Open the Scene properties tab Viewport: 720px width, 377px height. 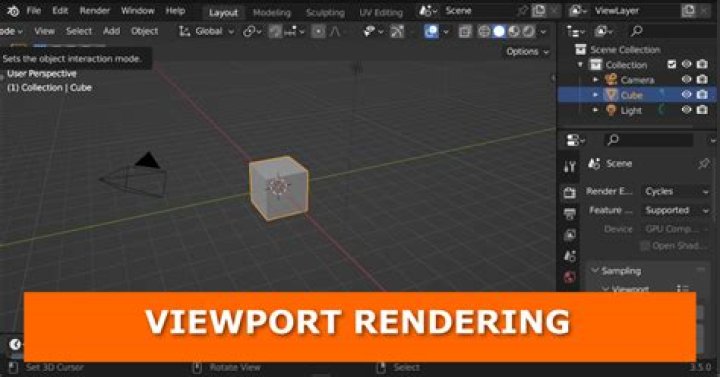[x=570, y=256]
